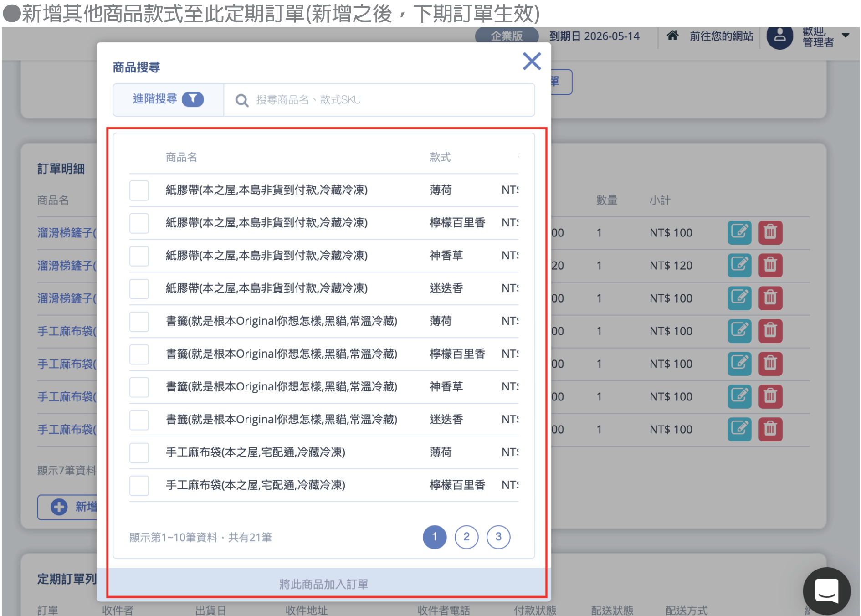This screenshot has width=861, height=616.
Task: Close the 商品搜尋 dialog with X
Action: coord(532,61)
